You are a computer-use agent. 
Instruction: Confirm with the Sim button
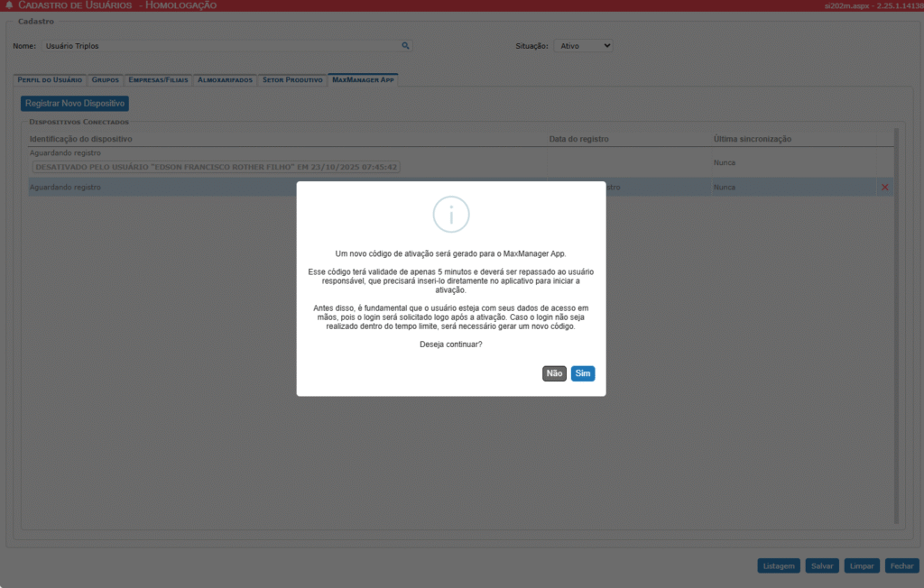click(583, 373)
